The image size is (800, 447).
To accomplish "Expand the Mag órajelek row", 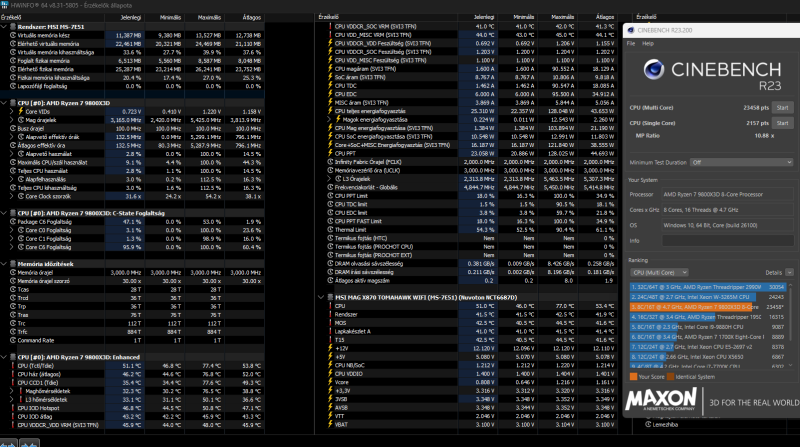I will point(12,120).
